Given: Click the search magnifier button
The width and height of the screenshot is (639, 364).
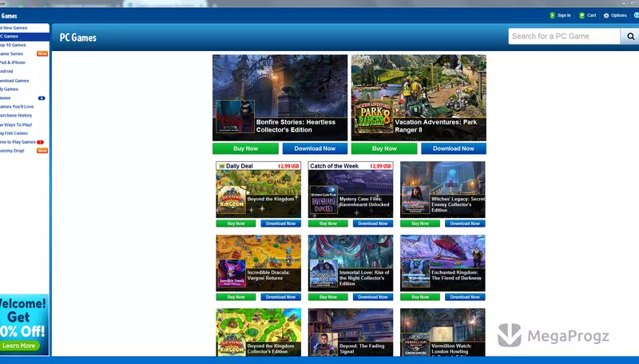Looking at the screenshot, I should click(630, 36).
